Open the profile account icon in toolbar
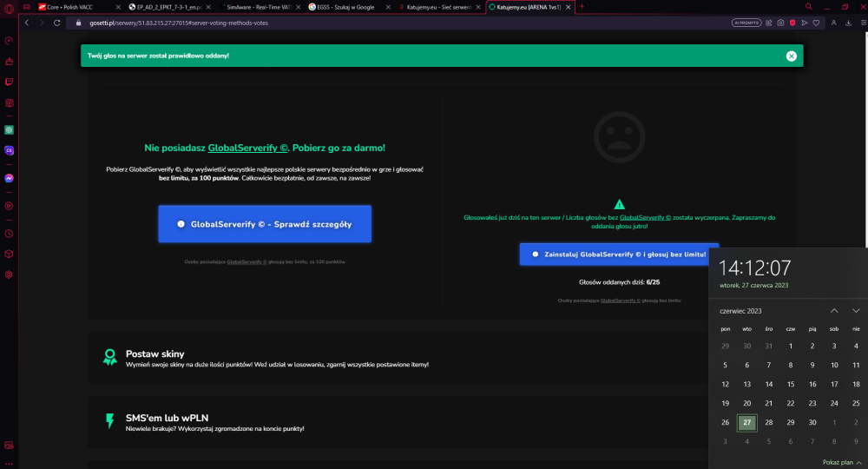Screen dimensions: 868x469 (833, 23)
